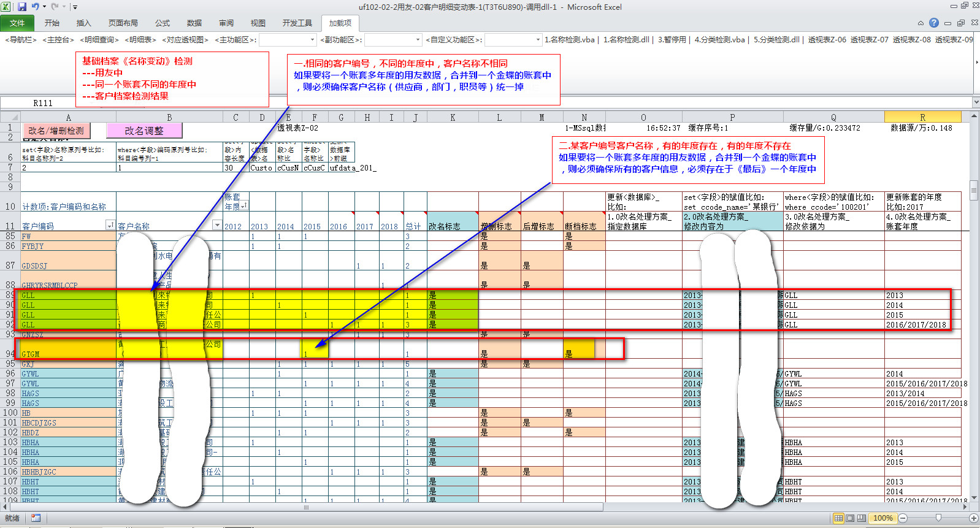Screen dimensions: 980x528
Task: Click the zoom out minus button
Action: tap(903, 518)
